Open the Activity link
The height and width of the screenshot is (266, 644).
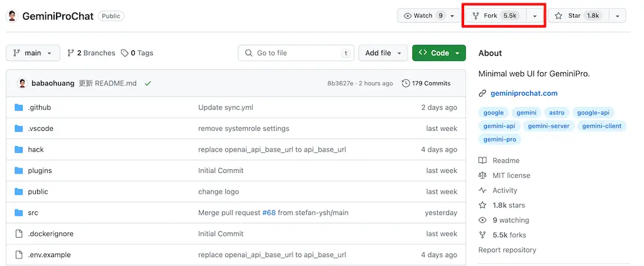(505, 191)
